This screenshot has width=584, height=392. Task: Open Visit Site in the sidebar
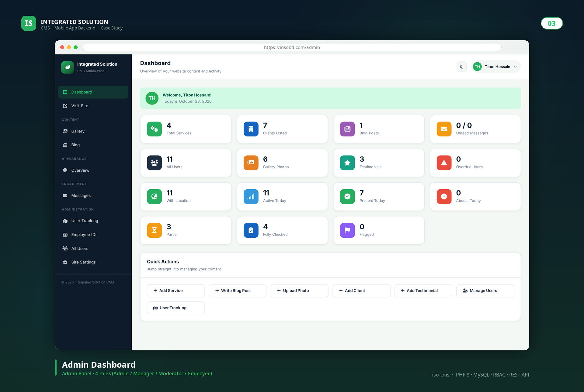93,106
